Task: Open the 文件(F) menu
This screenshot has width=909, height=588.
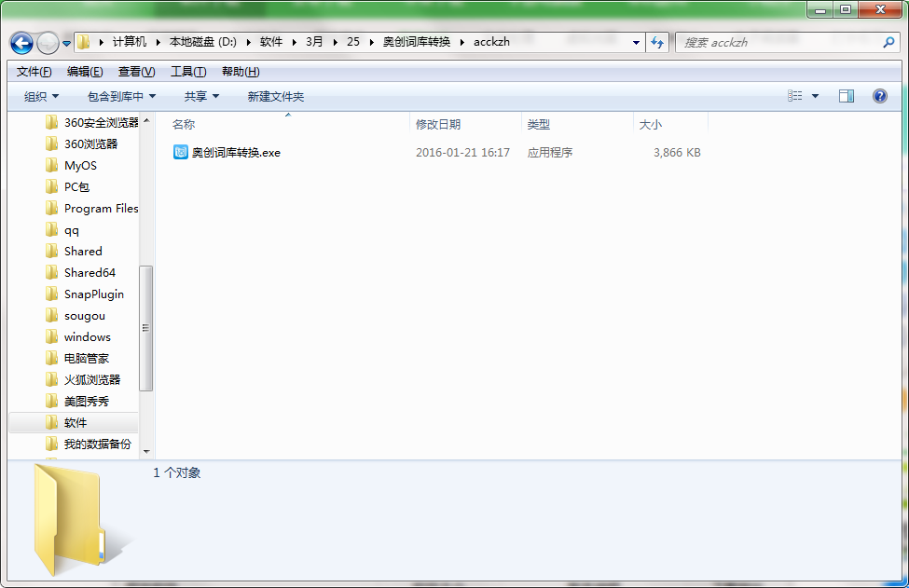Action: (x=34, y=72)
